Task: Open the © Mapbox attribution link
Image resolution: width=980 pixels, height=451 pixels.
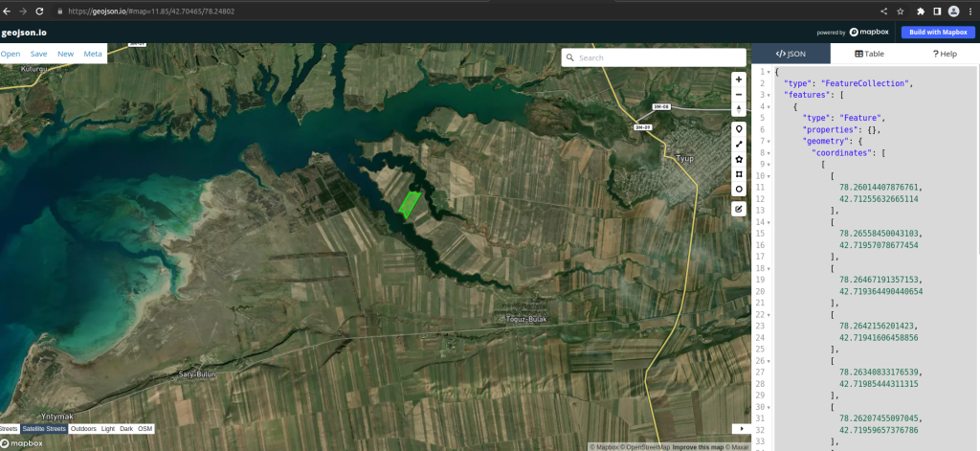Action: (605, 447)
